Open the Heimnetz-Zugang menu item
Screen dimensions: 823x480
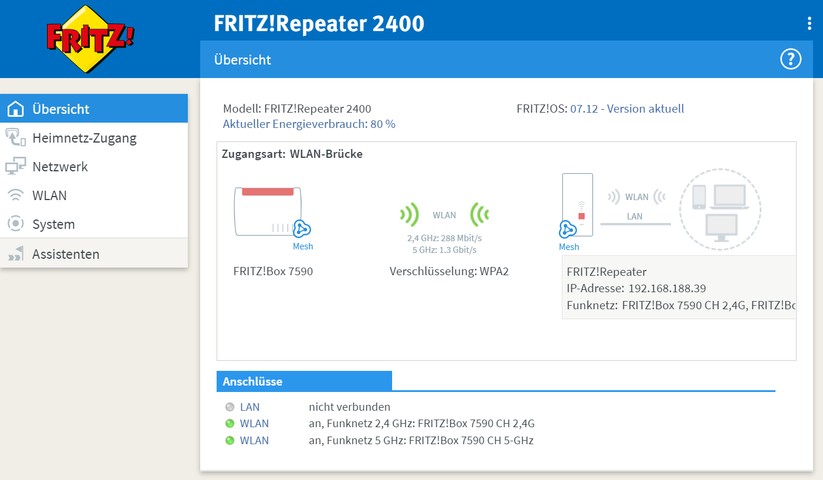[x=84, y=138]
